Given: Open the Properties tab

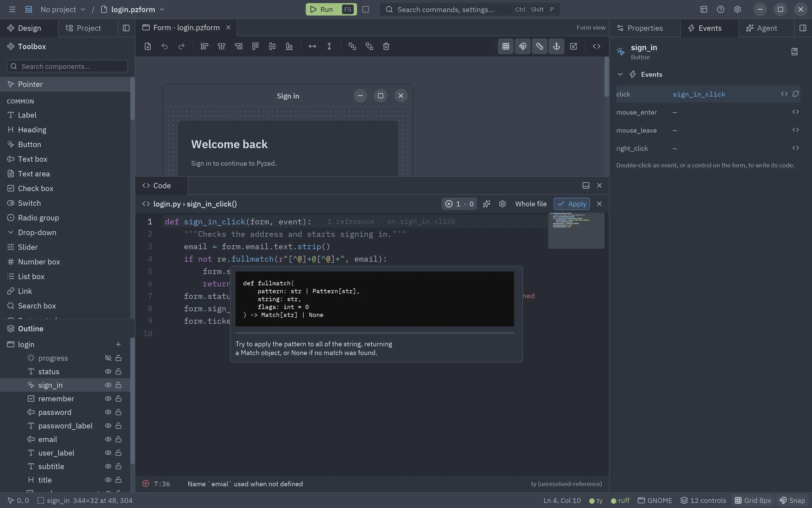Looking at the screenshot, I should [645, 28].
